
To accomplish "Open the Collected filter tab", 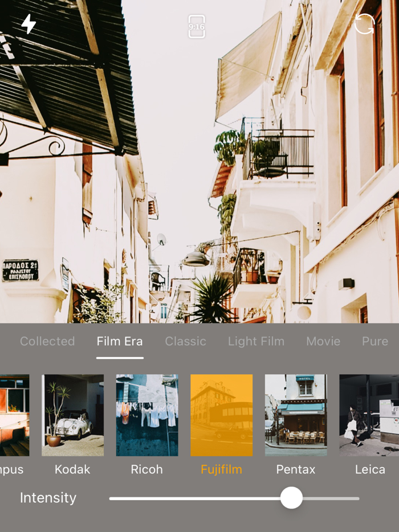I will coord(47,341).
